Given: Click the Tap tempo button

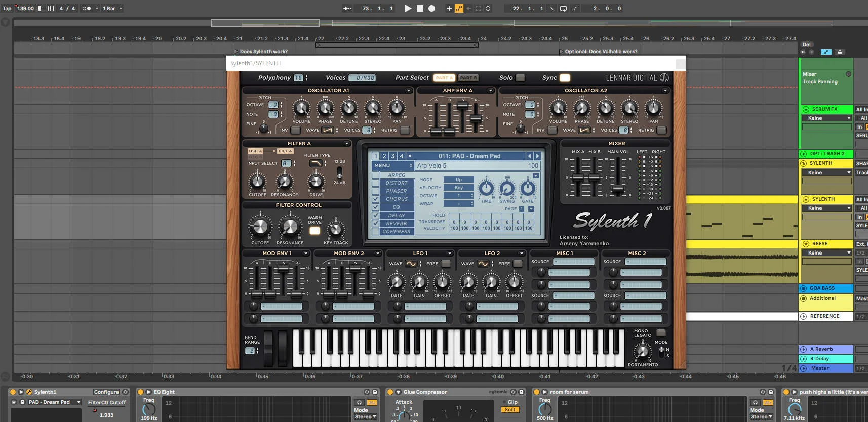Looking at the screenshot, I should (7, 8).
